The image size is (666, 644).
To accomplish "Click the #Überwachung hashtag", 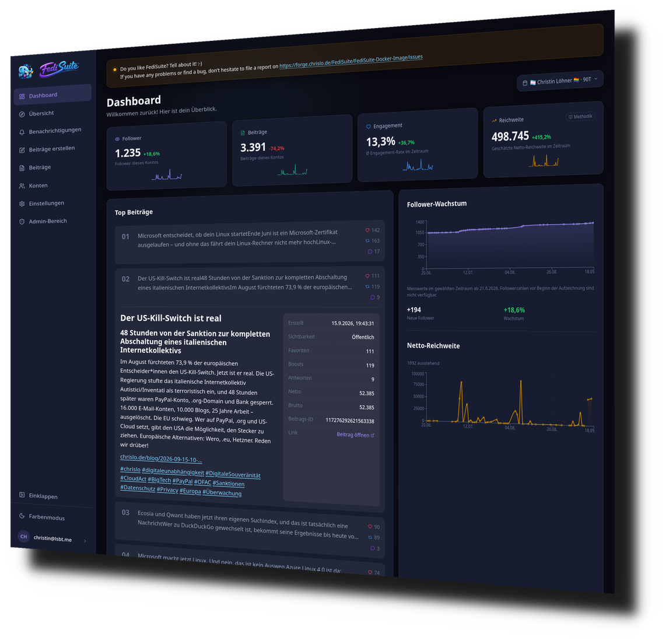I will tap(222, 493).
